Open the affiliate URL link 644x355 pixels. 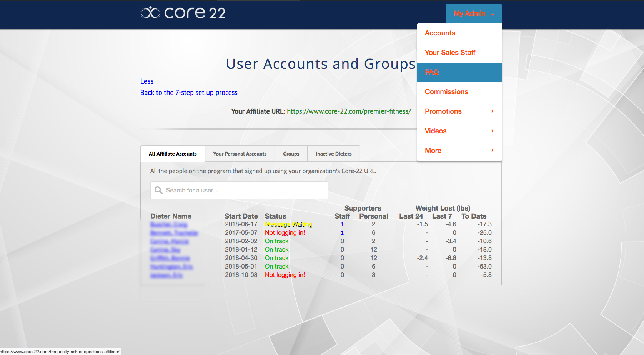point(349,111)
